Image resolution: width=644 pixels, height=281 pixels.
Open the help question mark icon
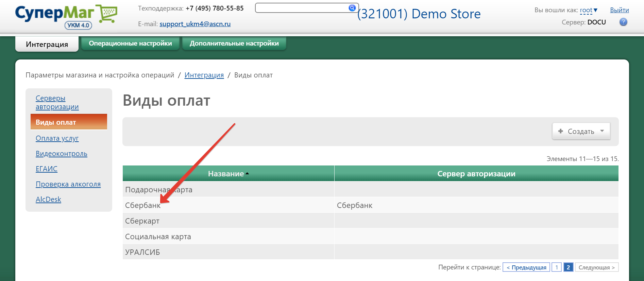point(623,22)
